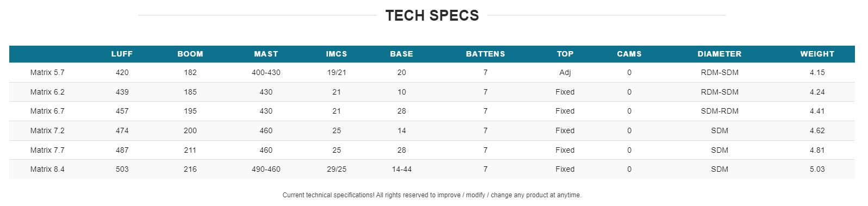
Task: Click the technical specifications disclaimer text
Action: pyautogui.click(x=432, y=195)
